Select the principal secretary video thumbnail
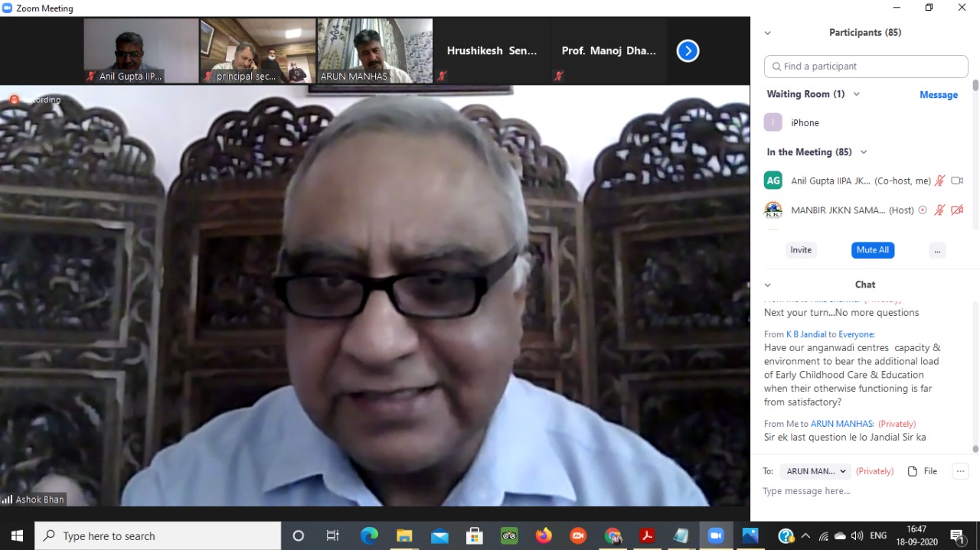The height and width of the screenshot is (550, 980). pyautogui.click(x=257, y=50)
